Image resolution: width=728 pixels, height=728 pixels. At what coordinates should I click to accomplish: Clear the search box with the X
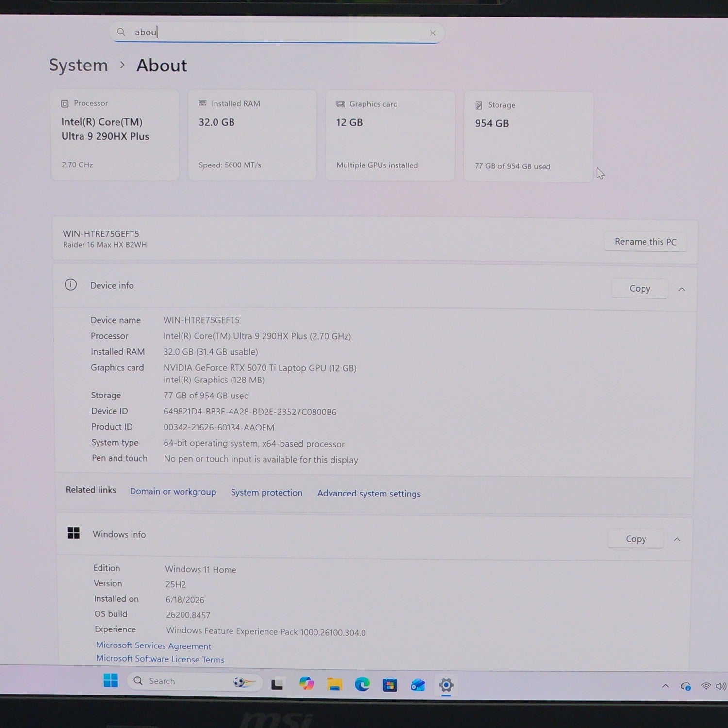coord(433,33)
